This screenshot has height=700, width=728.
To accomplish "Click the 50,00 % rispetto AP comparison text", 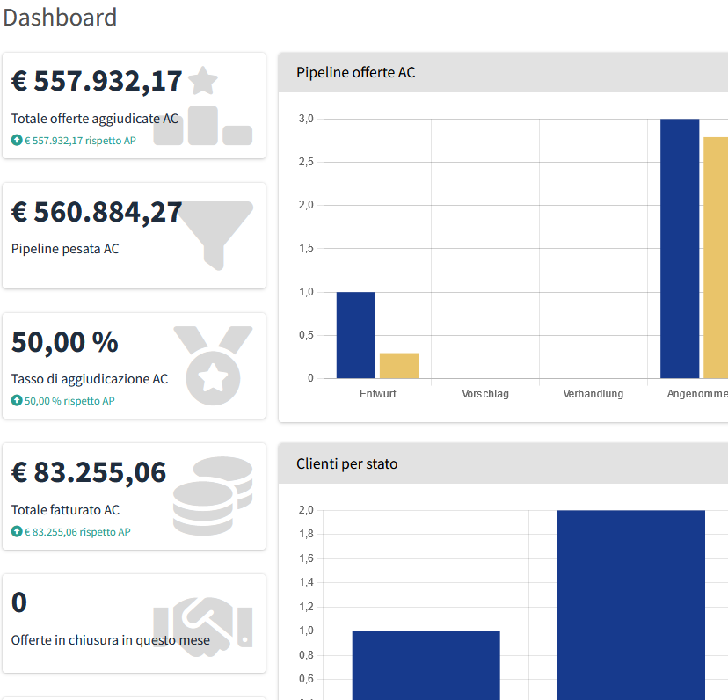I will [x=69, y=401].
